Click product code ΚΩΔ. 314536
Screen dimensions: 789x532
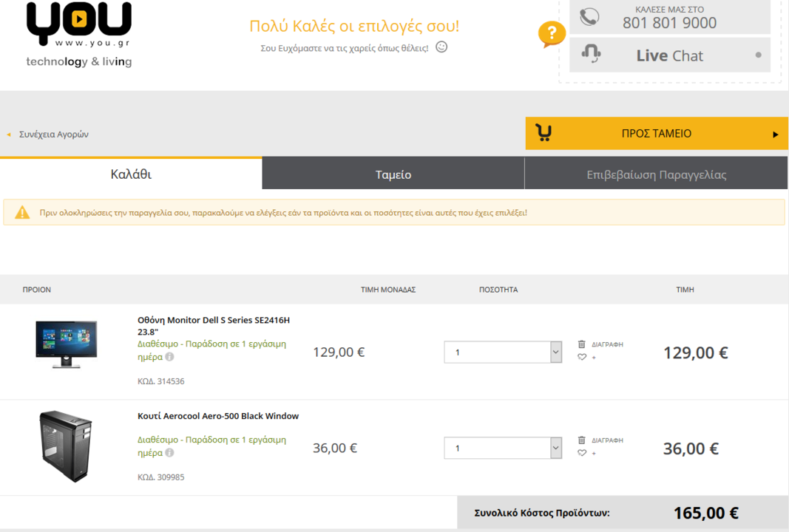pyautogui.click(x=161, y=381)
